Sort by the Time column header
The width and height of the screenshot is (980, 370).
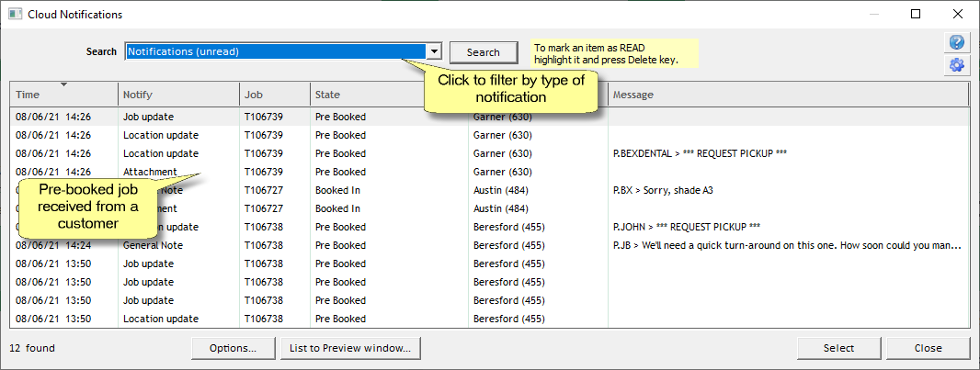(64, 95)
